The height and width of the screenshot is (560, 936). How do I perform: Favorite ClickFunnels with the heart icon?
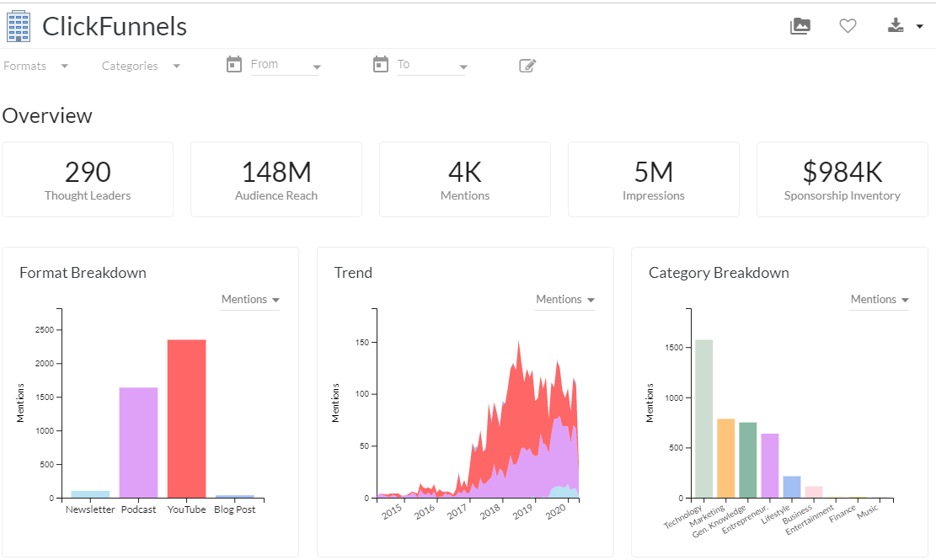pyautogui.click(x=848, y=25)
